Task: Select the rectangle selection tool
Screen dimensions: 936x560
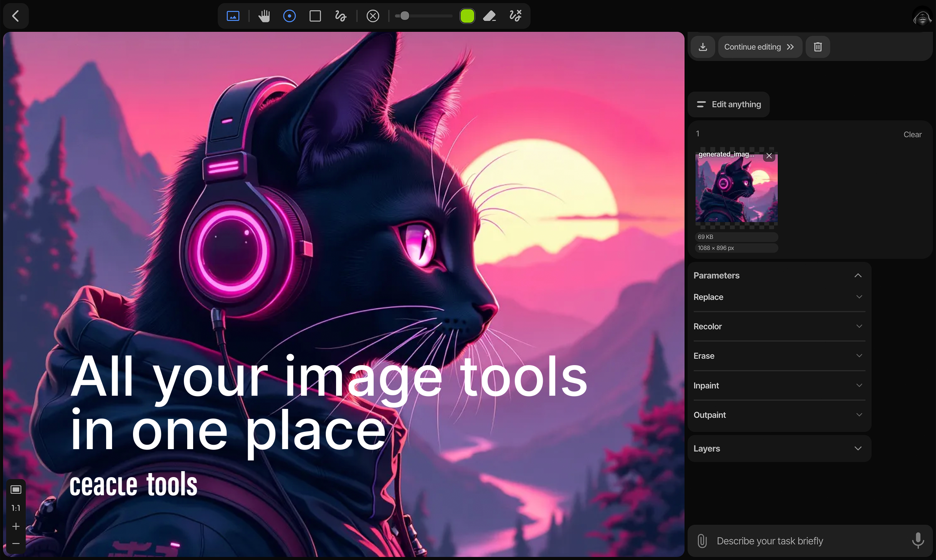Action: pos(315,16)
